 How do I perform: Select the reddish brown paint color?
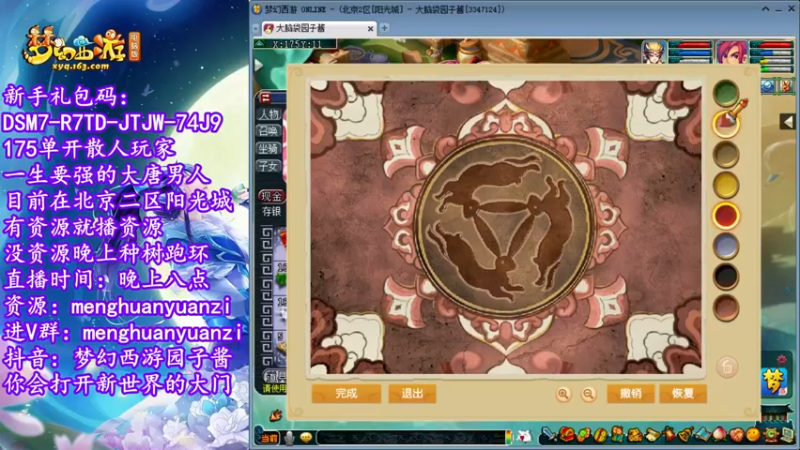[x=726, y=308]
